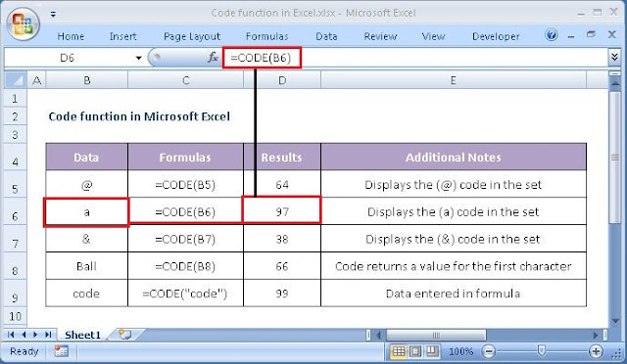Switch to Normal view
This screenshot has height=364, width=627.
coord(399,351)
